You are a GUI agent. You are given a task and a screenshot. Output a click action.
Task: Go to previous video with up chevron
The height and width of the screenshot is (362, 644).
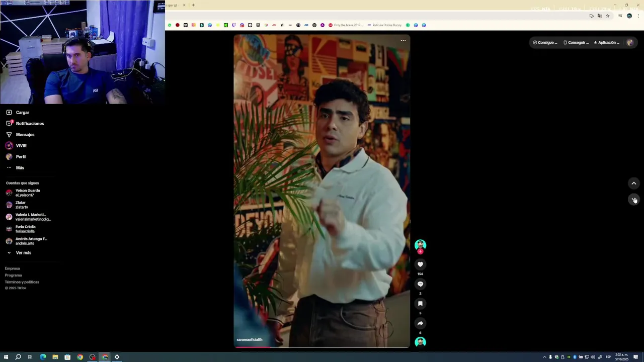pos(634,184)
